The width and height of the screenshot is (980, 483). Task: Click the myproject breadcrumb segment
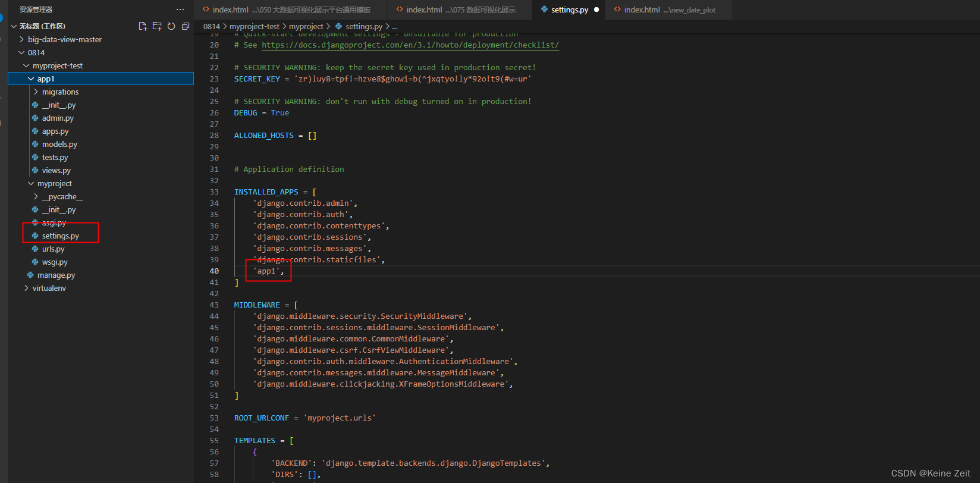[306, 26]
